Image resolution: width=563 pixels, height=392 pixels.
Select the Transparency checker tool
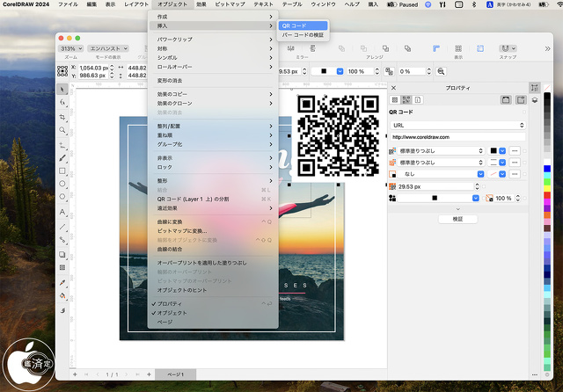click(62, 267)
